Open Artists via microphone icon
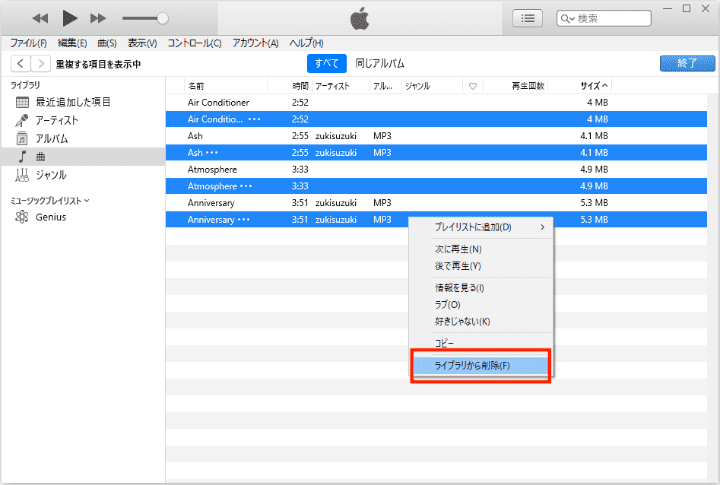The image size is (720, 485). [22, 120]
